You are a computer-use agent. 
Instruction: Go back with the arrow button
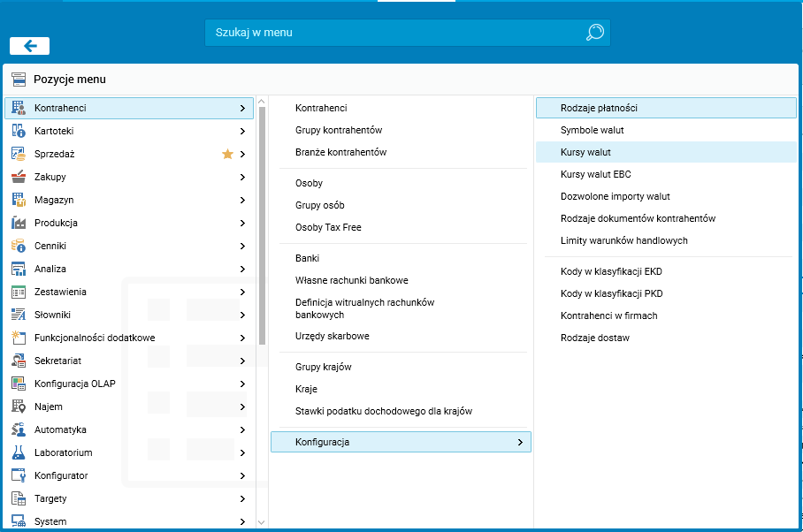point(30,46)
